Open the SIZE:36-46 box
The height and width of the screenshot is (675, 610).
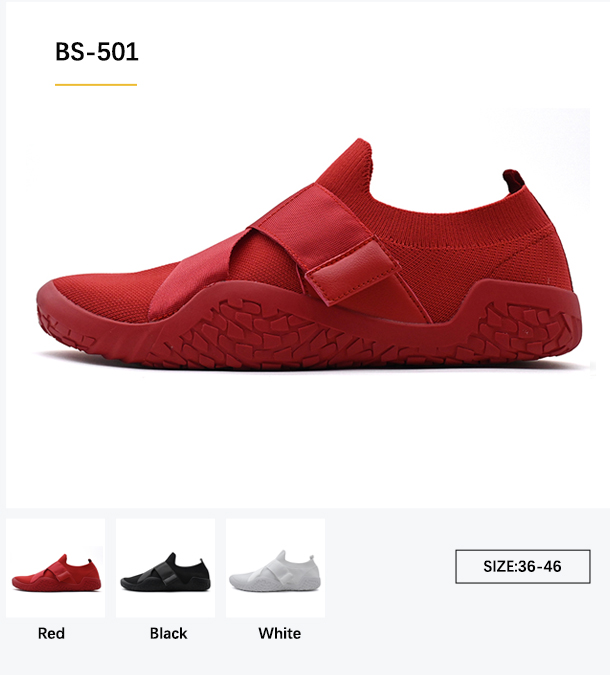coord(523,567)
